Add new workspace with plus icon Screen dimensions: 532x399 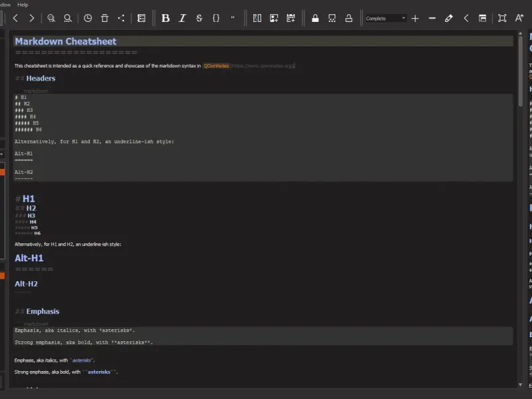415,18
